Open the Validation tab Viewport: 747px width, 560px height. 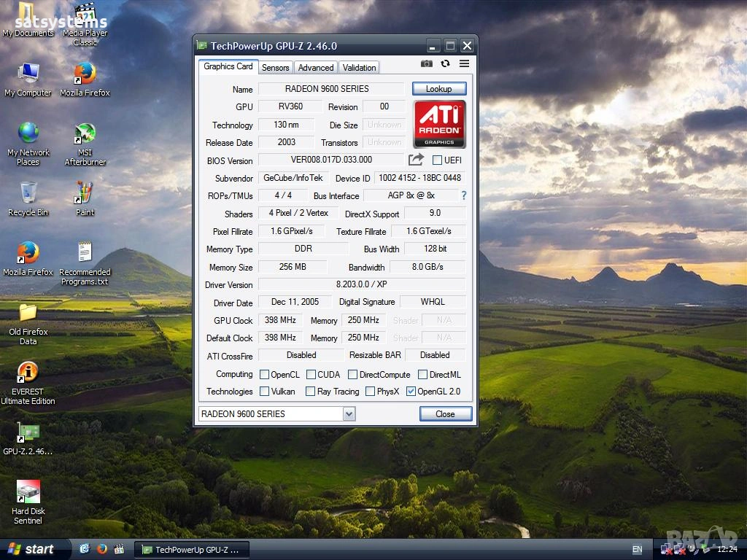click(x=359, y=67)
